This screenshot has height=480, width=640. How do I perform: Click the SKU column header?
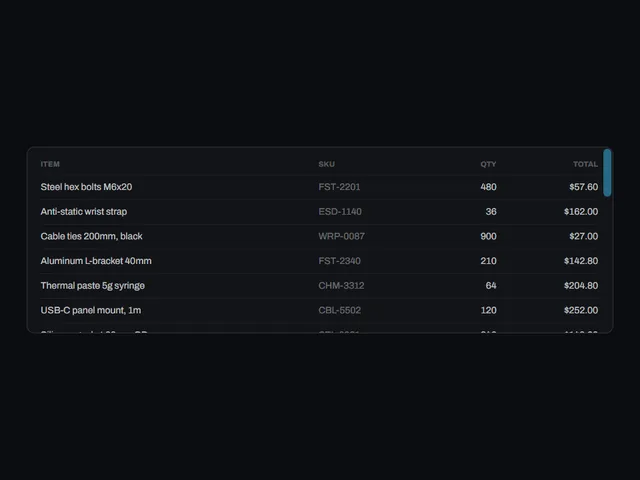327,164
